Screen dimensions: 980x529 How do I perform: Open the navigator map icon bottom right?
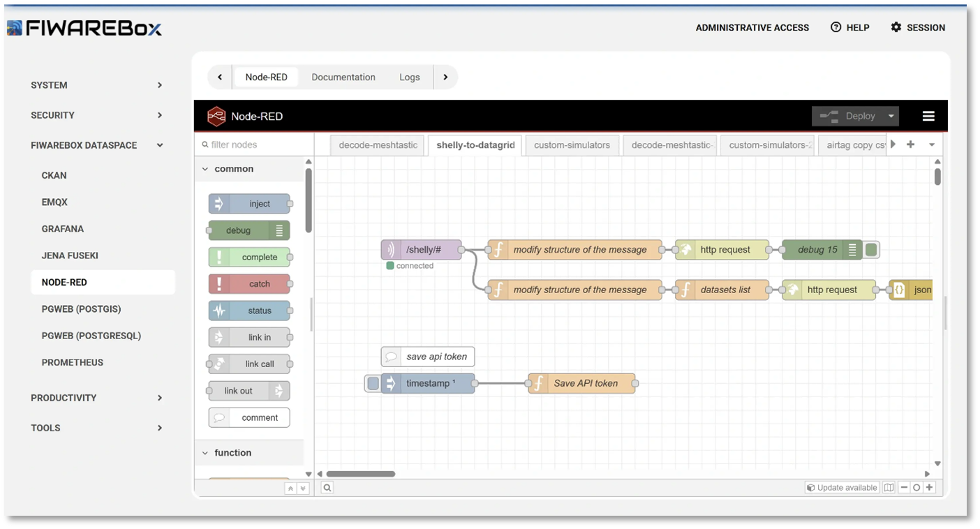pyautogui.click(x=888, y=487)
